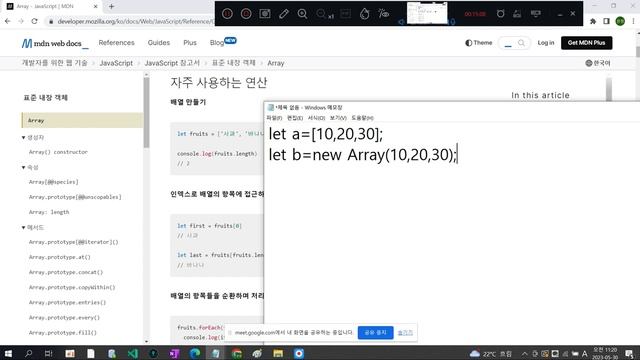Open Notepad 편집 menu
The image size is (640, 360).
coord(295,118)
